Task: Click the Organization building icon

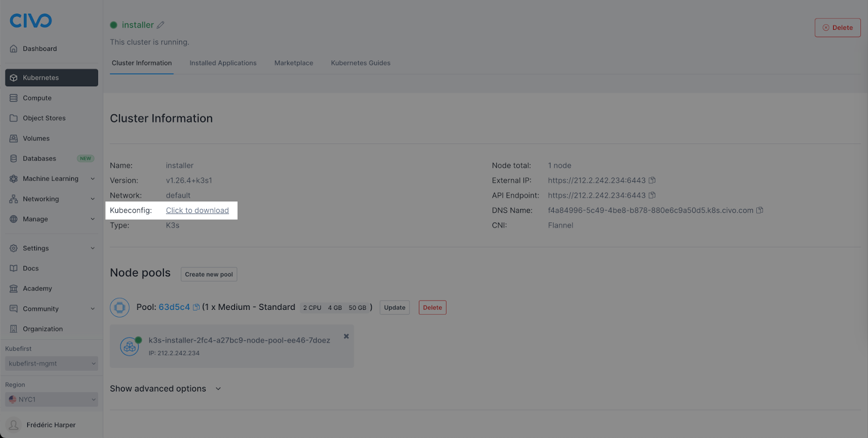Action: pyautogui.click(x=14, y=329)
